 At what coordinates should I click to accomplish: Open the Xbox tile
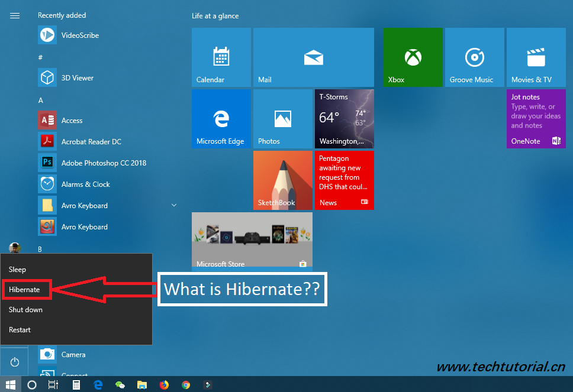[413, 57]
